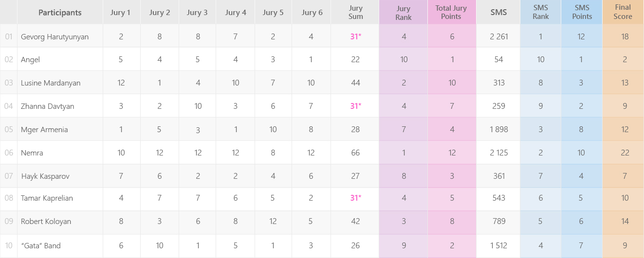644x258 pixels.
Task: Click Final Score 22 for Nemra
Action: tap(625, 153)
